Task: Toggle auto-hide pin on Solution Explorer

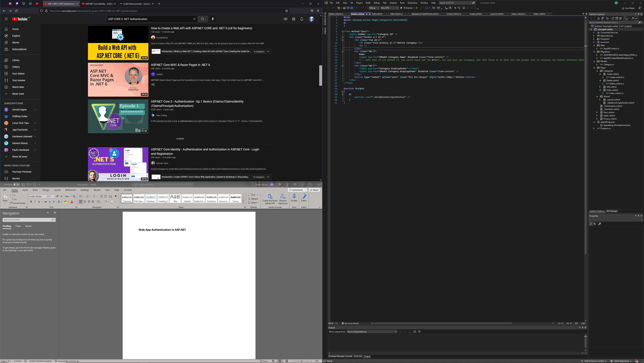Action: (638, 14)
